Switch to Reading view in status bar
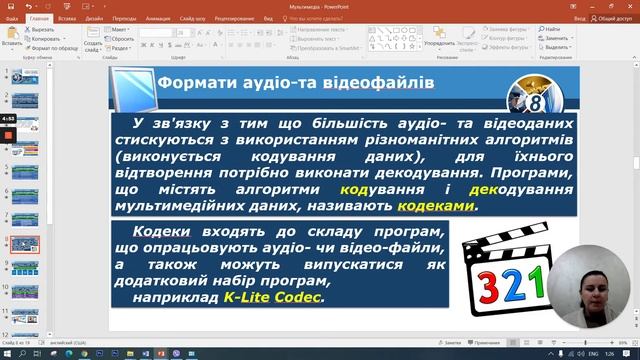 [540, 343]
